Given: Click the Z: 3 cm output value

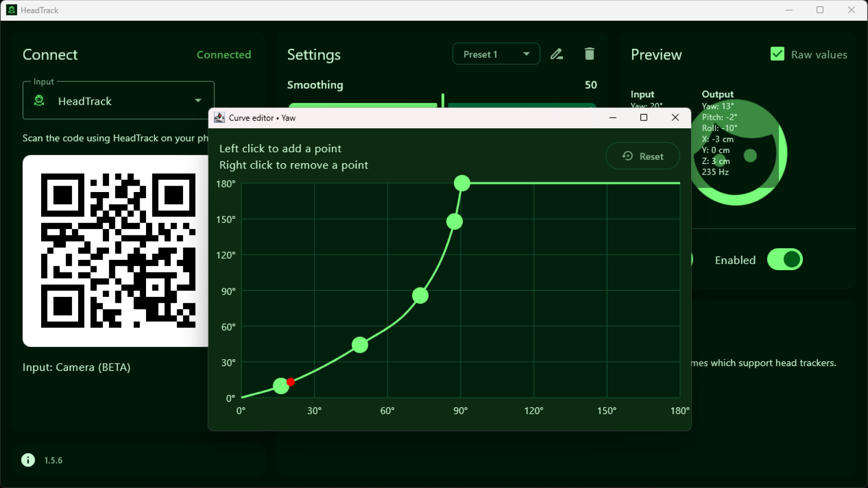Looking at the screenshot, I should (716, 161).
